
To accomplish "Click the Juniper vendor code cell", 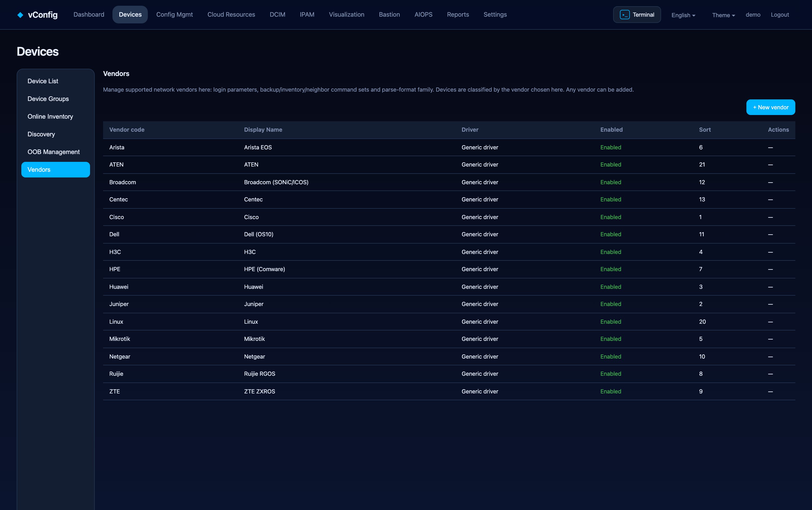I will point(119,304).
